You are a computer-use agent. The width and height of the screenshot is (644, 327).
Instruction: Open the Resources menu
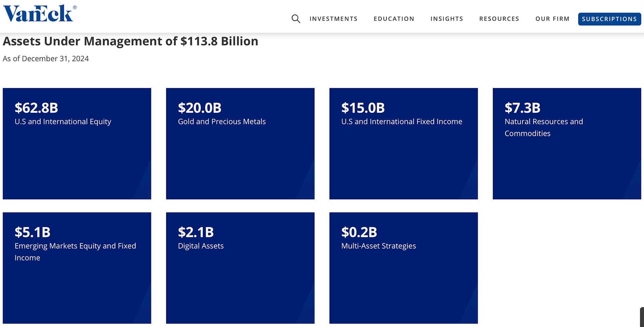pyautogui.click(x=499, y=19)
